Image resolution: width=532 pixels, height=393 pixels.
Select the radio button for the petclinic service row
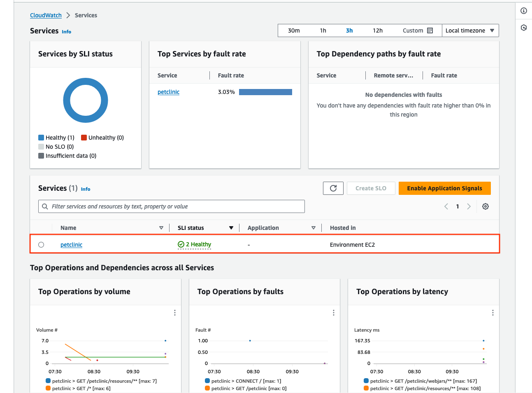(x=41, y=244)
